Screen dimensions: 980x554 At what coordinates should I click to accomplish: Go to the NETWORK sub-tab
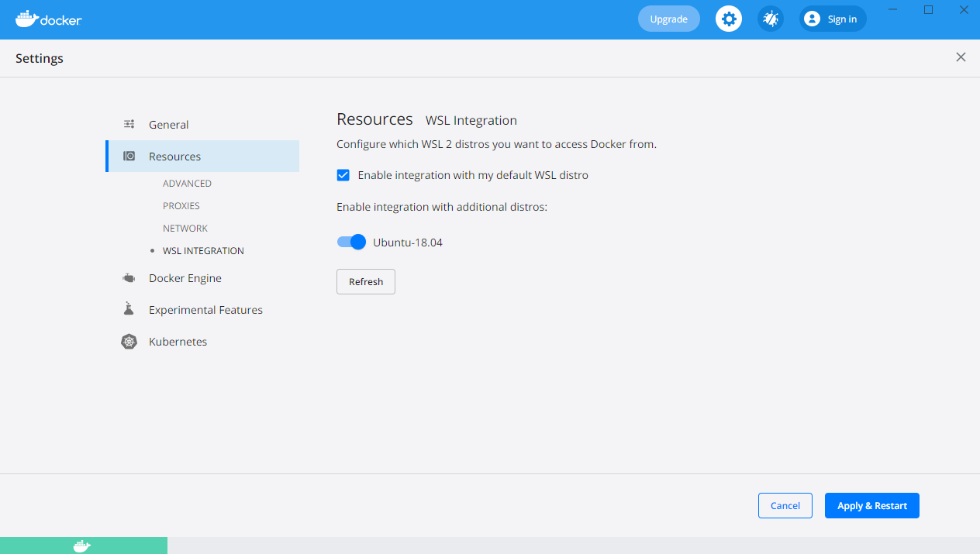point(185,229)
